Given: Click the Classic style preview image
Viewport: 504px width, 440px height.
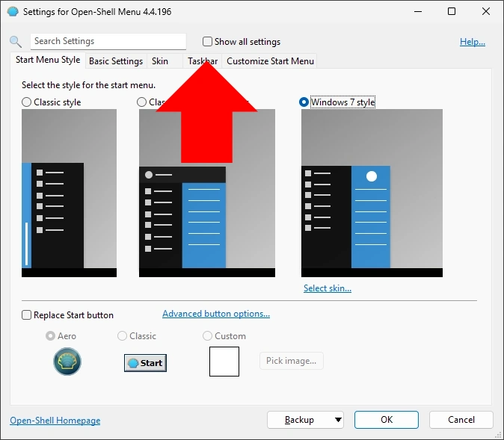Looking at the screenshot, I should click(x=69, y=193).
